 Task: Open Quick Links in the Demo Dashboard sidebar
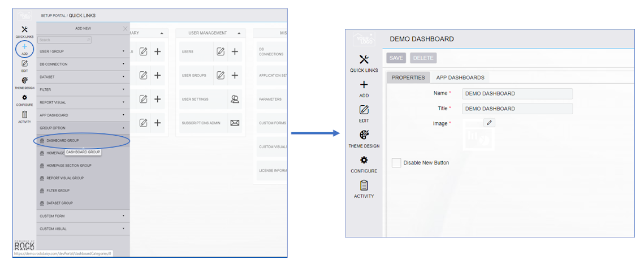[x=364, y=63]
